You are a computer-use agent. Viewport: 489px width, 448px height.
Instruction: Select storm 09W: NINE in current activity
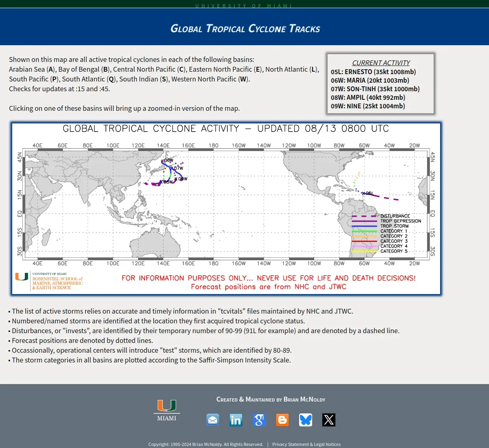coord(368,106)
